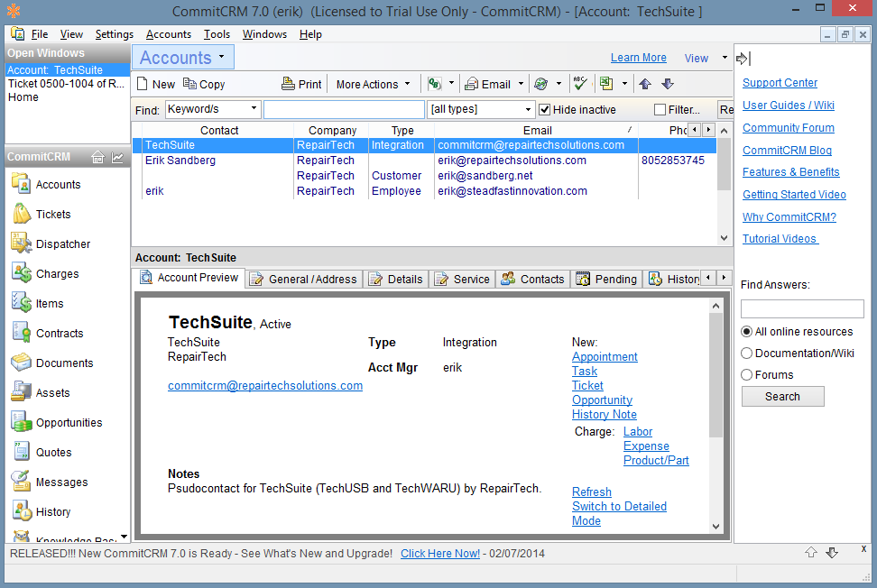Open the Messages module
Screen dimensions: 877x588
(x=50, y=482)
